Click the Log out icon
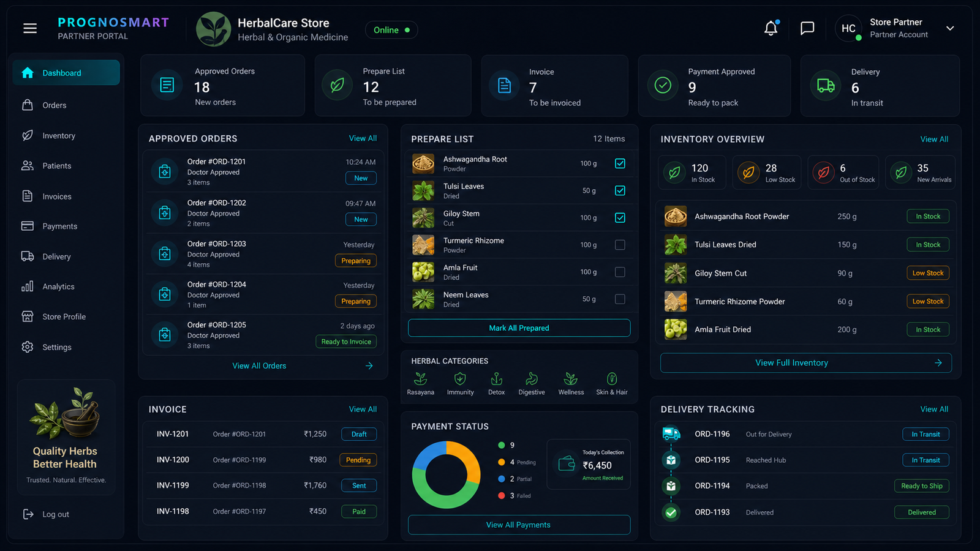The width and height of the screenshot is (980, 551). click(28, 514)
